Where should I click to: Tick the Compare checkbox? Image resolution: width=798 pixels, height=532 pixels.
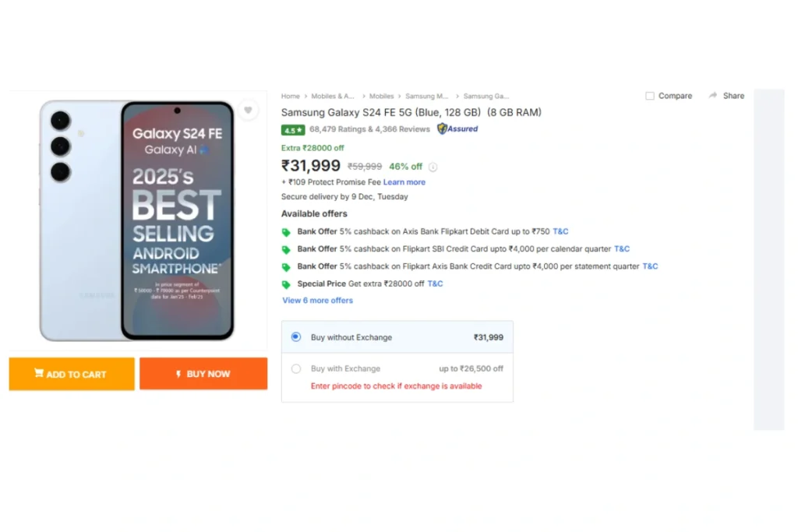650,96
